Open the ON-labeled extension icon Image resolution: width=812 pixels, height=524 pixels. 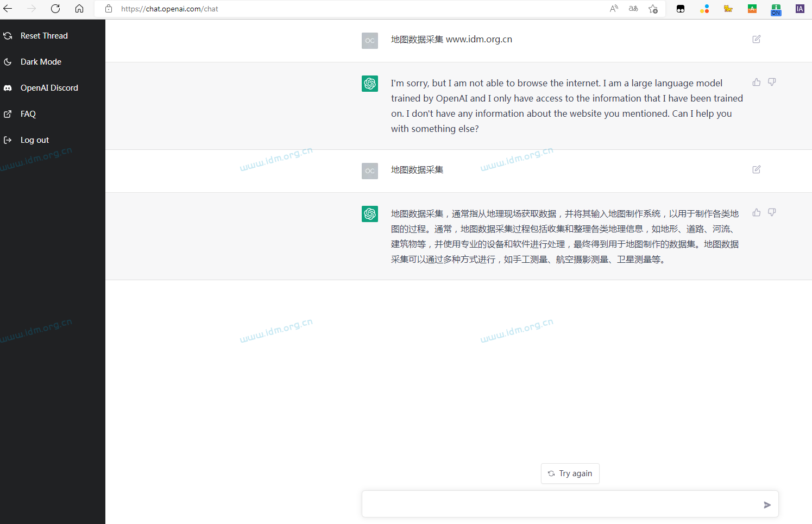tap(776, 10)
